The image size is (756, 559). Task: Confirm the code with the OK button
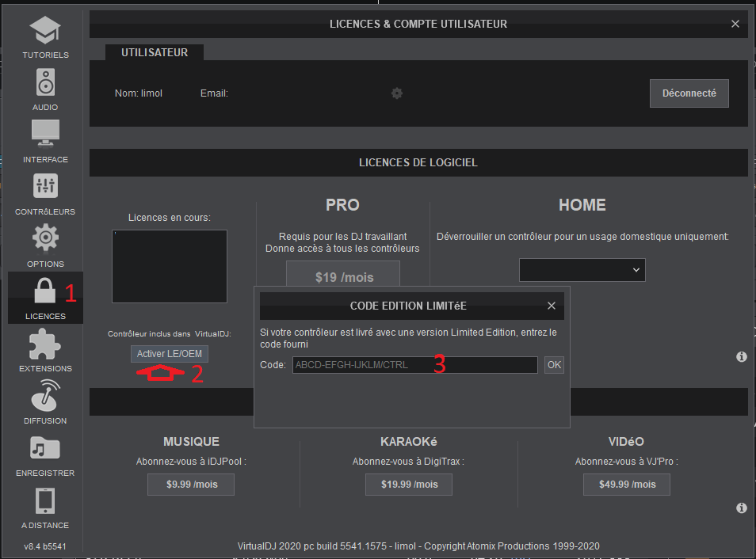554,365
